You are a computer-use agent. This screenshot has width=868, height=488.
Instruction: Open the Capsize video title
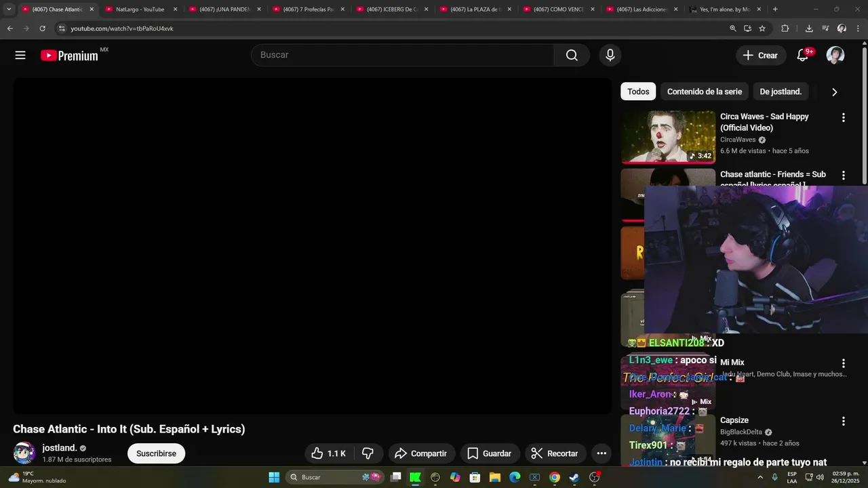pyautogui.click(x=734, y=420)
